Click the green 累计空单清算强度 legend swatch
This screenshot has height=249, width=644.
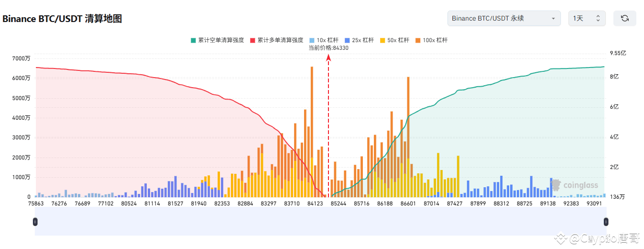coord(193,40)
